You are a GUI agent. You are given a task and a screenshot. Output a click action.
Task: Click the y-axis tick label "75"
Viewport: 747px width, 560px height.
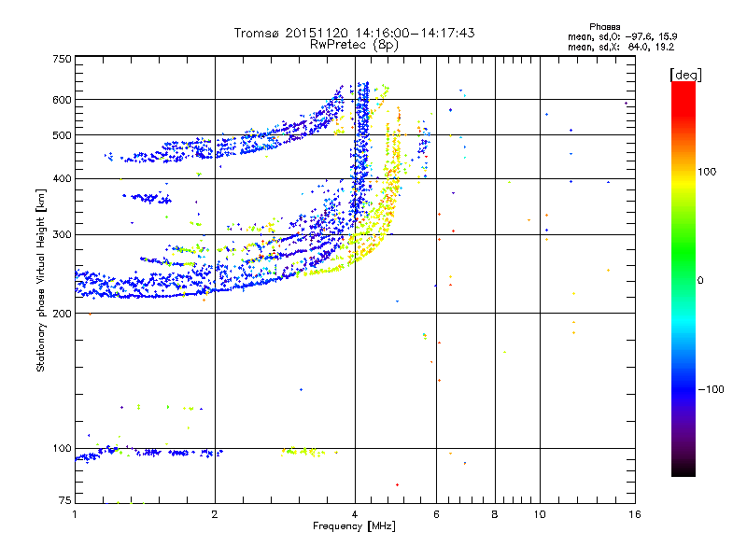coord(65,500)
